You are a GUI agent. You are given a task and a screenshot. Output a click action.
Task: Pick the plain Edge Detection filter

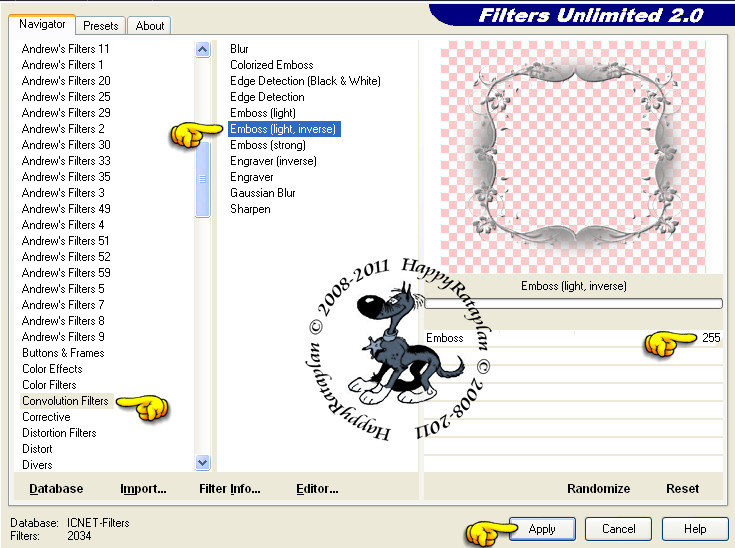(267, 97)
